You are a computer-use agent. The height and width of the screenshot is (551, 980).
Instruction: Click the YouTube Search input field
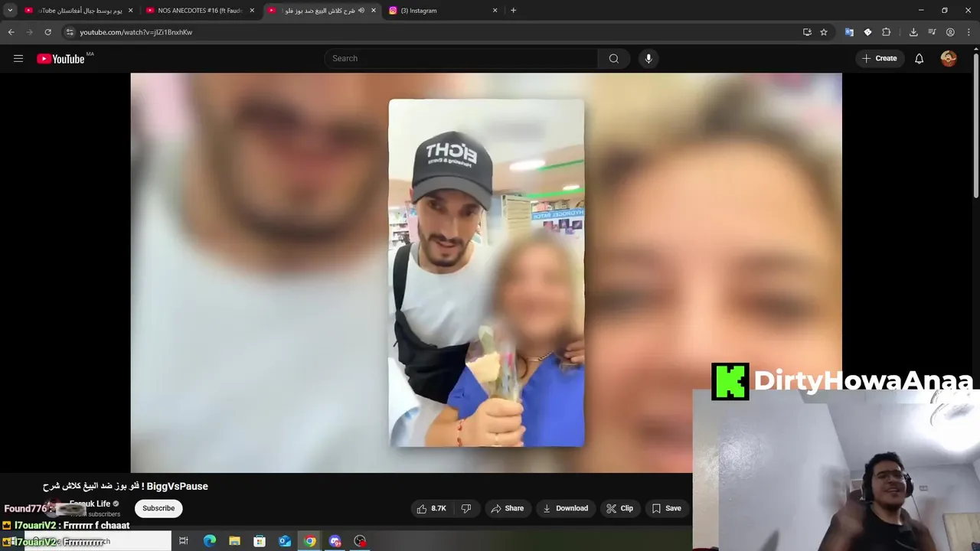461,58
